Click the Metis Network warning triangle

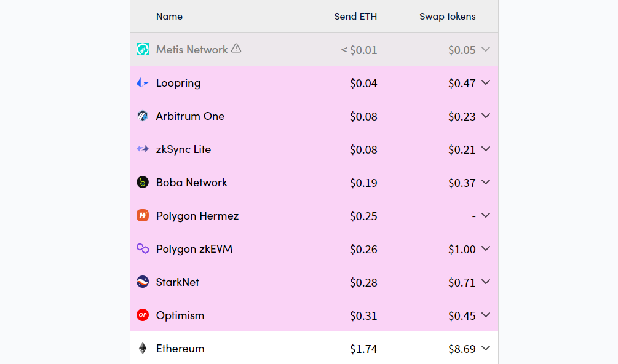pyautogui.click(x=236, y=49)
